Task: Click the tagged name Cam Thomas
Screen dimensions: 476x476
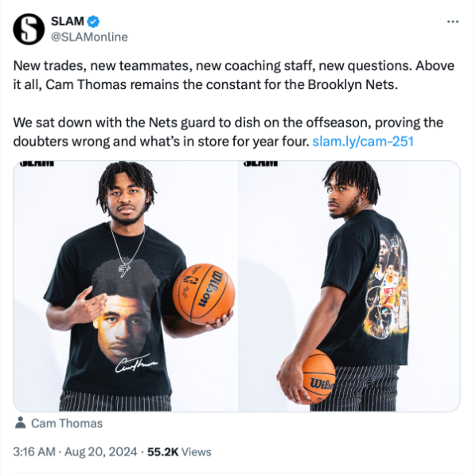Action: coord(67,423)
